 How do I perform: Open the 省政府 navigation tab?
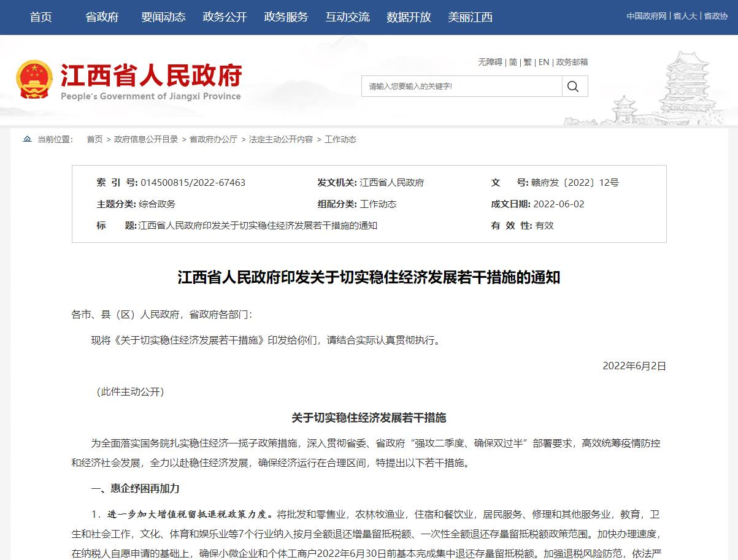tap(102, 17)
